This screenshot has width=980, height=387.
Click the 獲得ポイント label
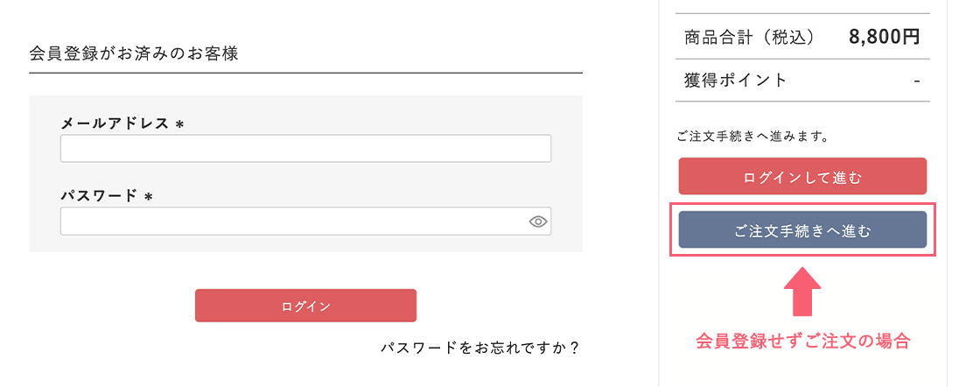[x=736, y=81]
